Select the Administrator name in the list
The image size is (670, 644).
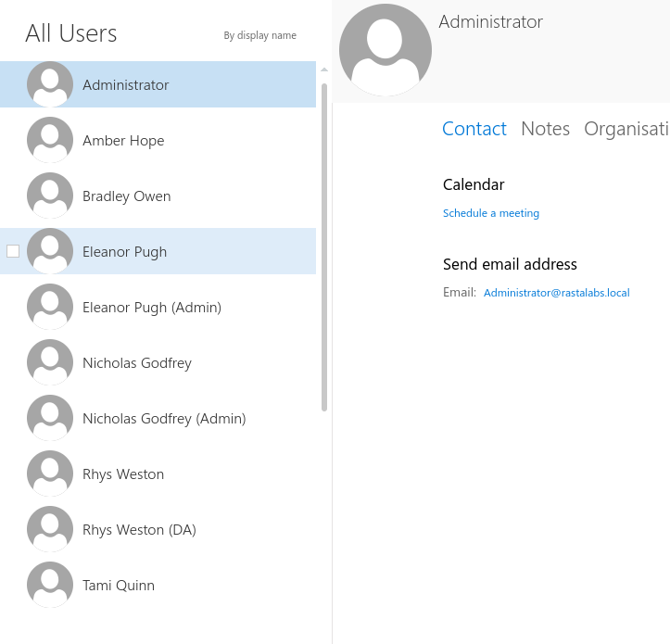click(126, 85)
